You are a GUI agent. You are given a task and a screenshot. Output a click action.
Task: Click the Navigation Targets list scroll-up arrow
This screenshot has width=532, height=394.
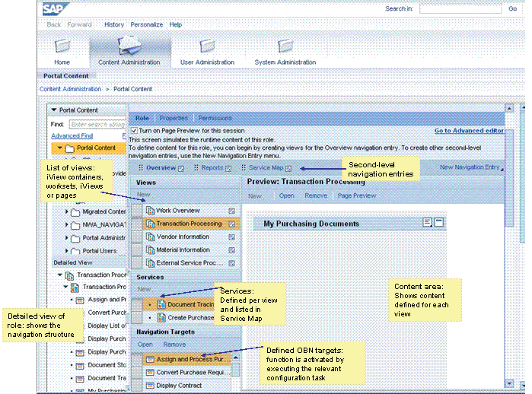pos(235,357)
